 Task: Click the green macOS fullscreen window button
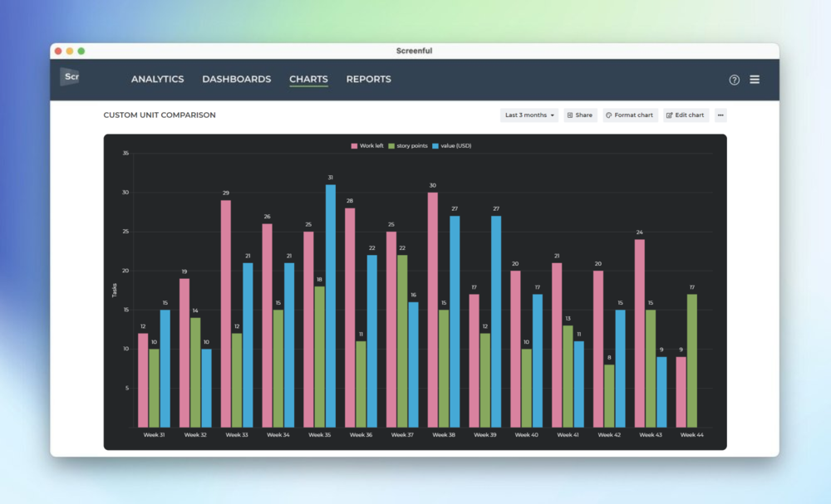[81, 51]
